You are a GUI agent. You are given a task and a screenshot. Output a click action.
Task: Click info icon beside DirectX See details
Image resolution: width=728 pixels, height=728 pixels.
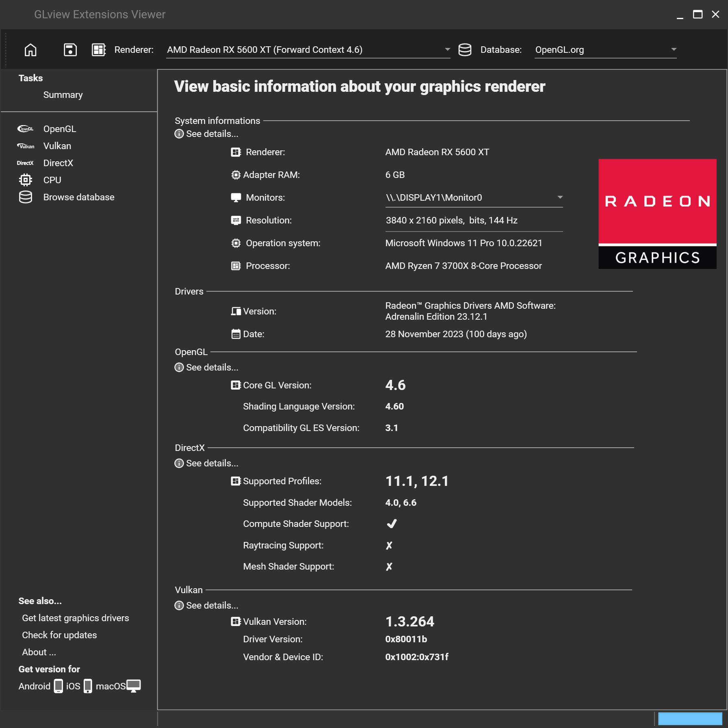pos(179,464)
